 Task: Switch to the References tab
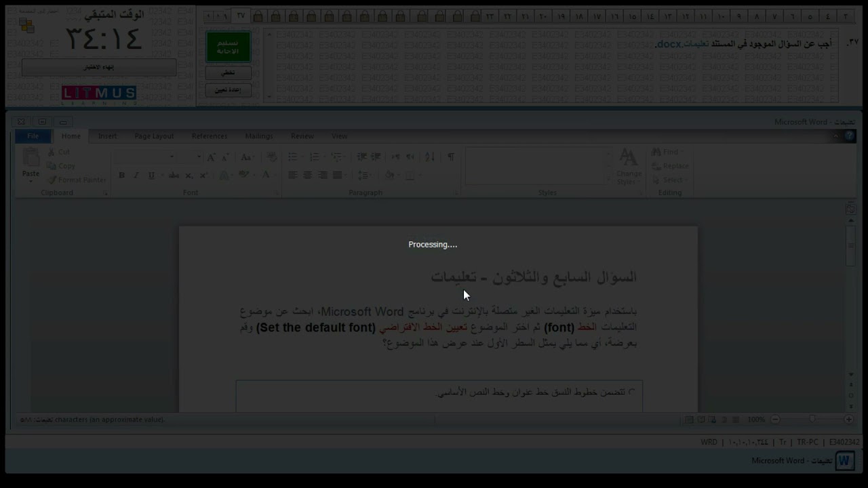click(210, 136)
